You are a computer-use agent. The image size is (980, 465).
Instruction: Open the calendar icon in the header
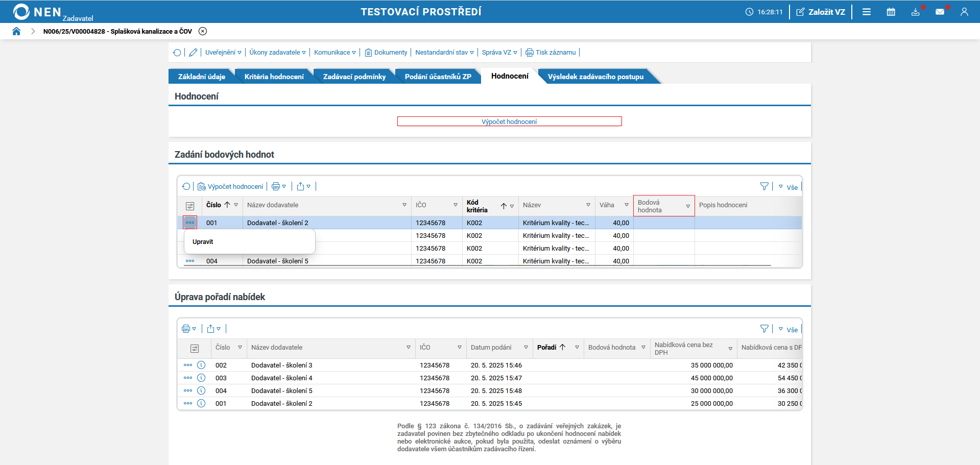[x=891, y=12]
